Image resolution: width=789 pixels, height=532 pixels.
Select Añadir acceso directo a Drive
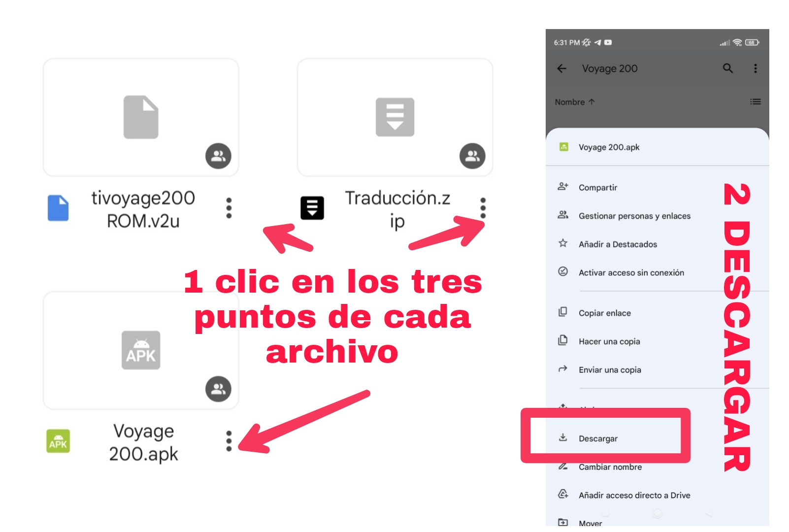tap(657, 495)
